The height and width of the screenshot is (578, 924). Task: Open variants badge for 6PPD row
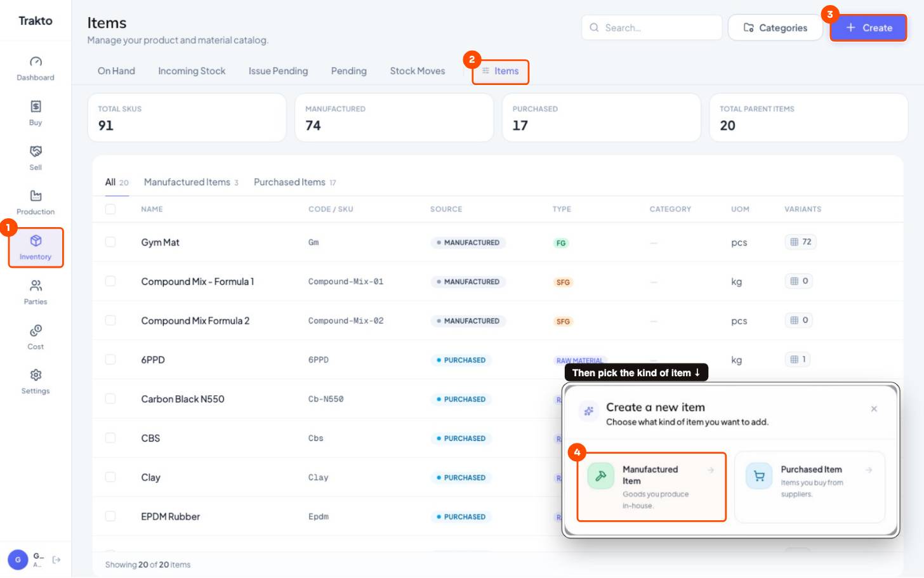[798, 360]
